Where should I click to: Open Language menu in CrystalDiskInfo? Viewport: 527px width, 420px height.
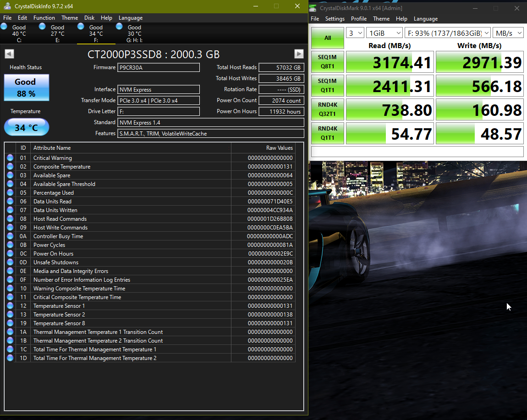[131, 18]
